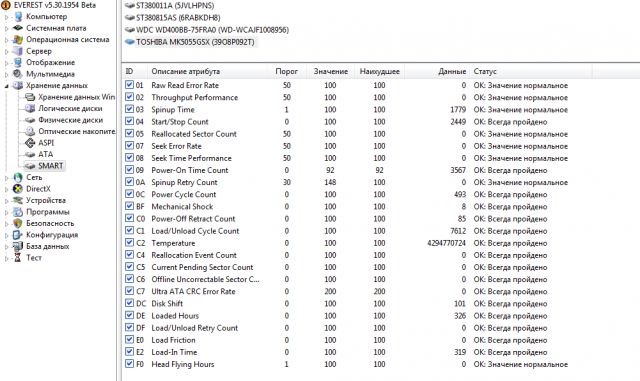This screenshot has height=381, width=640.
Task: Collapse the Хранение данных tree node
Action: [6, 86]
